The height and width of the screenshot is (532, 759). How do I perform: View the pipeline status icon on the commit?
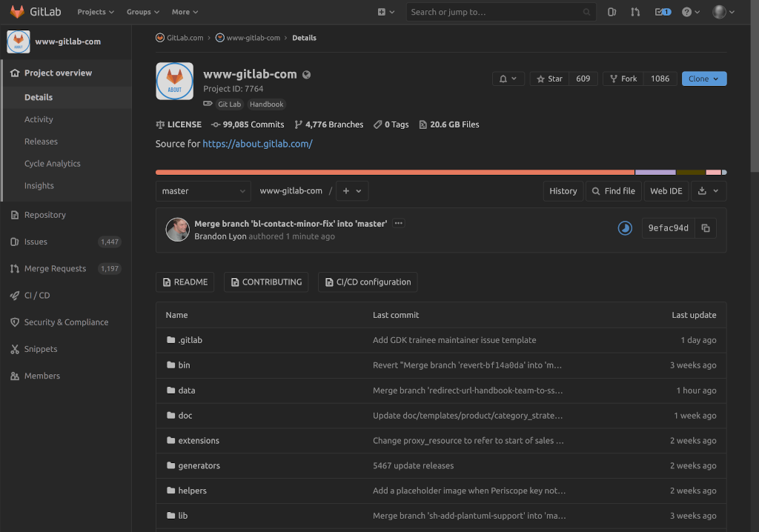(625, 227)
